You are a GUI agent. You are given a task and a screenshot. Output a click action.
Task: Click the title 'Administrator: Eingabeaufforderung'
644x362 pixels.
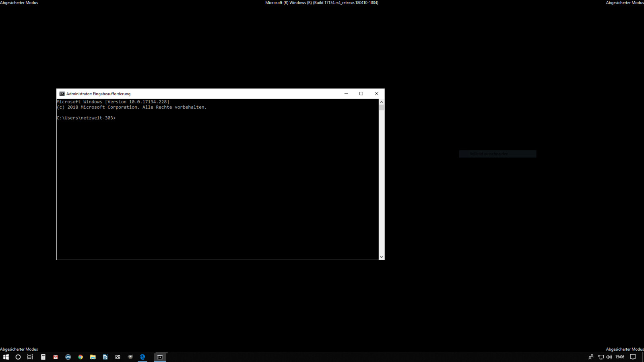click(x=98, y=94)
